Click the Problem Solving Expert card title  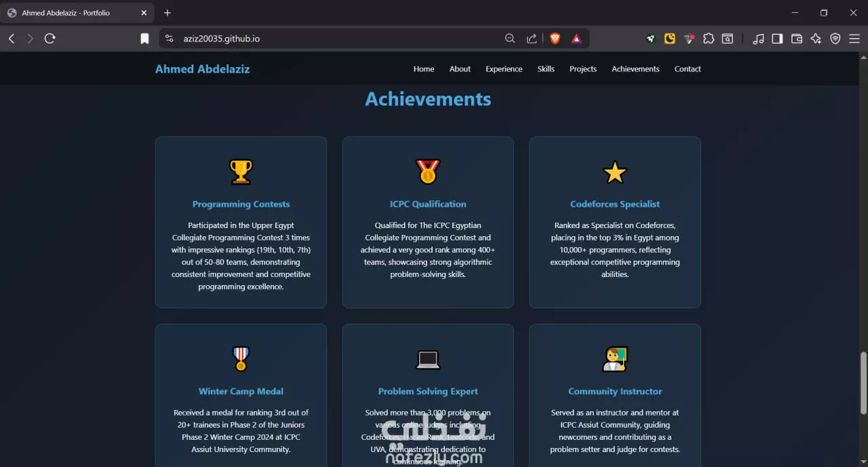pos(428,392)
